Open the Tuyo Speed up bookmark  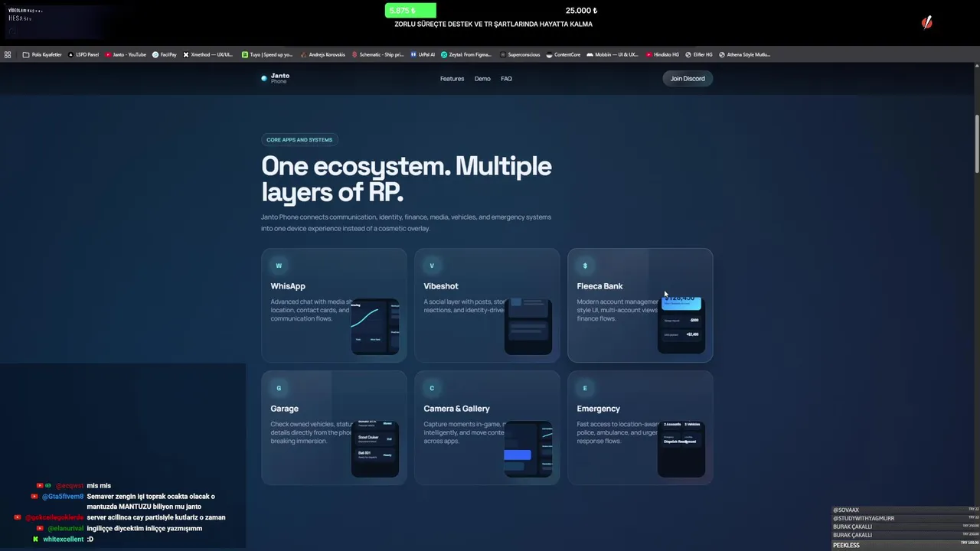pos(267,54)
